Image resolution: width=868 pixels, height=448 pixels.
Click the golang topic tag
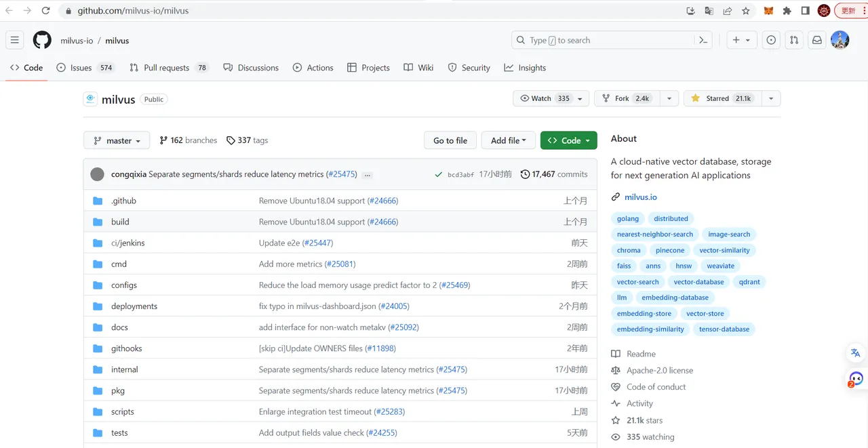pyautogui.click(x=628, y=218)
